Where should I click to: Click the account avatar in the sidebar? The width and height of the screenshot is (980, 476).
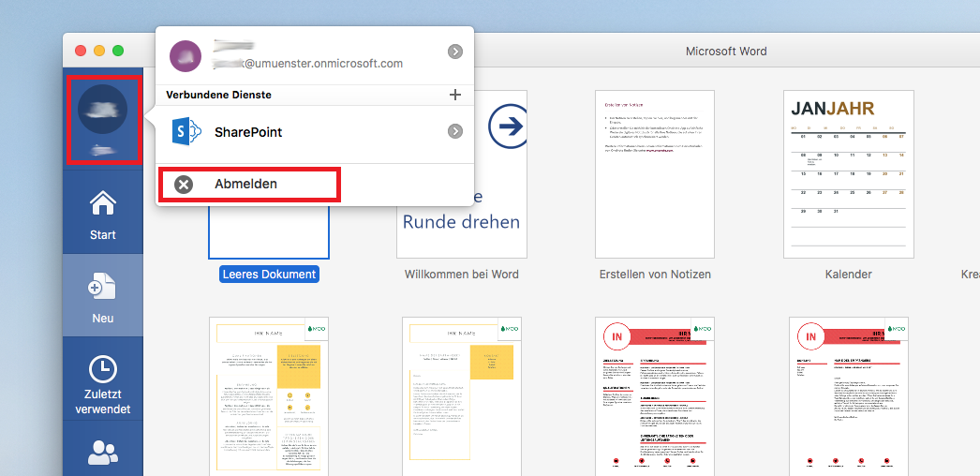click(103, 109)
